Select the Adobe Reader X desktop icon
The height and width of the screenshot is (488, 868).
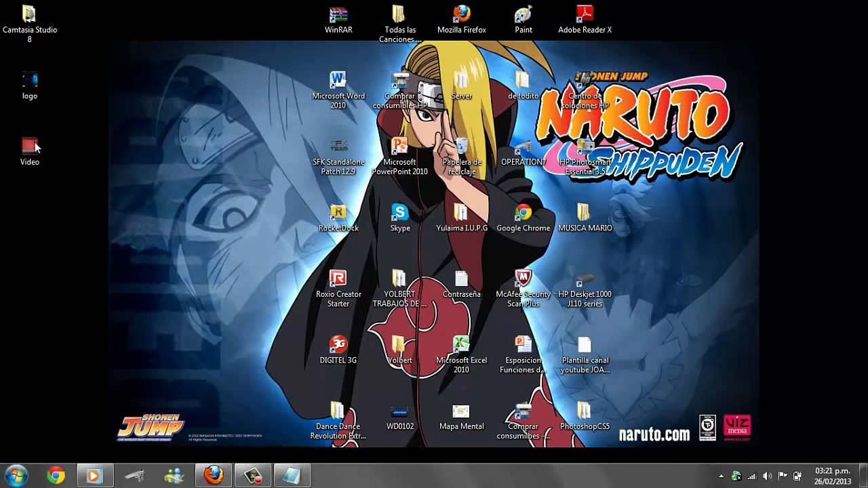[x=585, y=20]
